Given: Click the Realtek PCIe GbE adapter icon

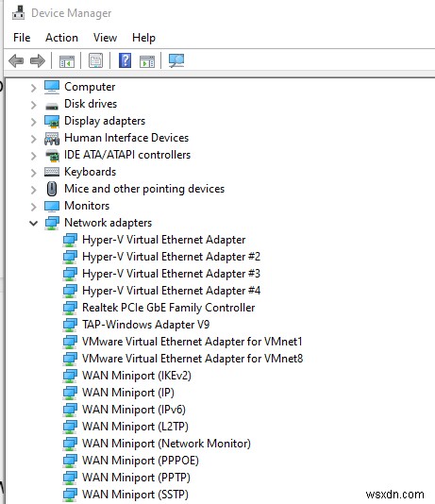Looking at the screenshot, I should tap(70, 308).
